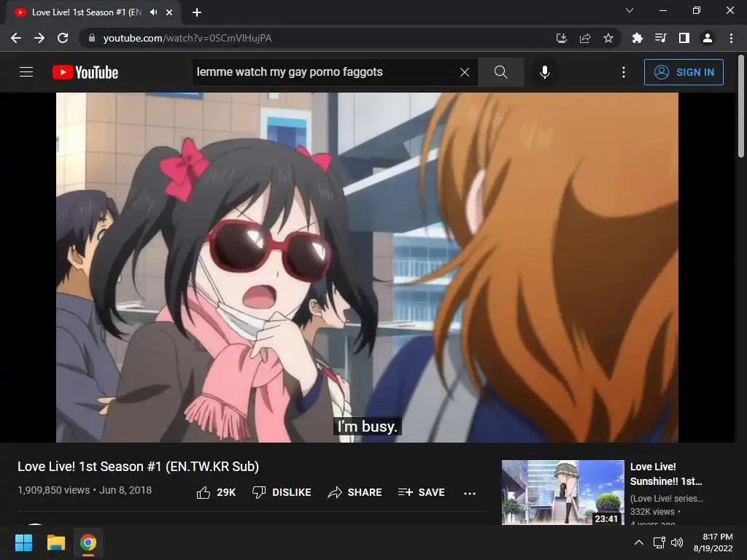Viewport: 747px width, 560px height.
Task: Open more actions ellipsis under video
Action: point(470,494)
